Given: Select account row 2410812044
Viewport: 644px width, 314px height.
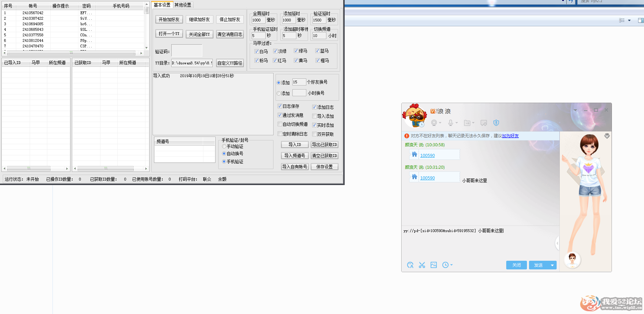Looking at the screenshot, I should [x=73, y=40].
